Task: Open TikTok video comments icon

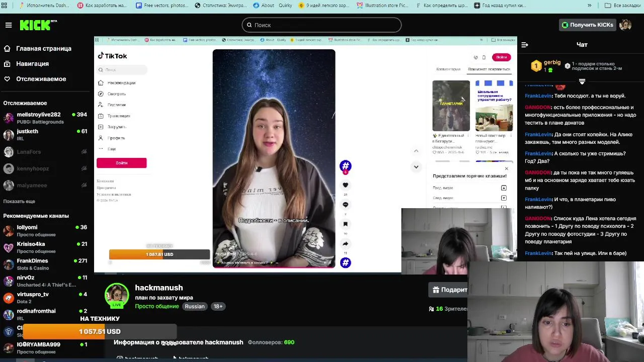Action: 345,205
